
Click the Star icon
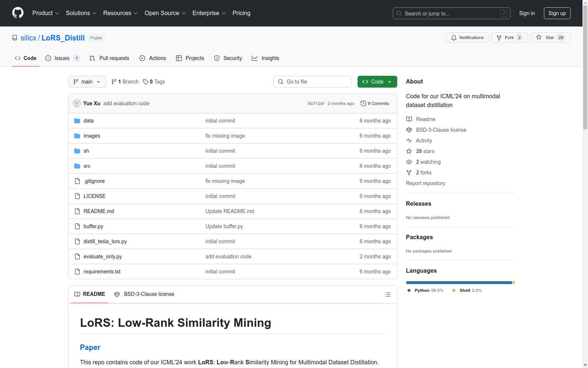539,37
